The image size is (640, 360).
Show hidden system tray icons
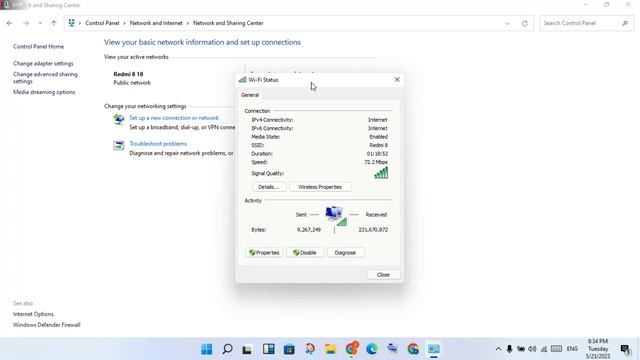[498, 349]
